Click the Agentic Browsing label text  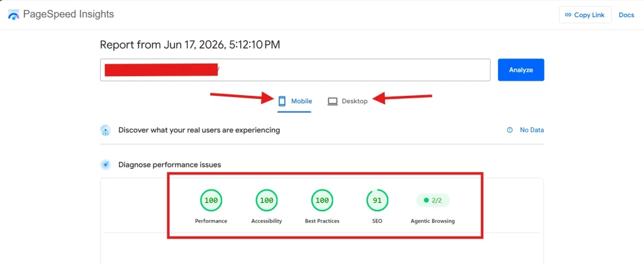click(433, 221)
